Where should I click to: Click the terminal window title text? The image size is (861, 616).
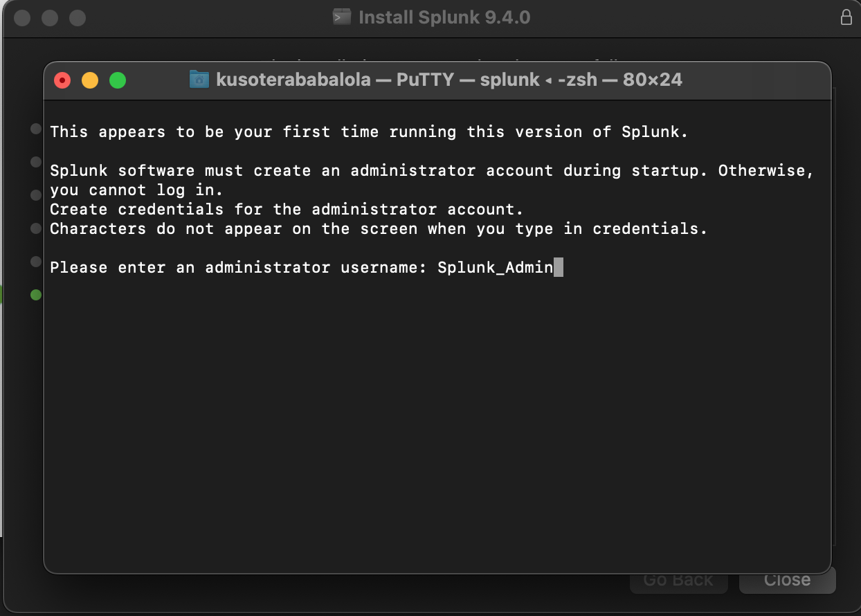pyautogui.click(x=448, y=80)
